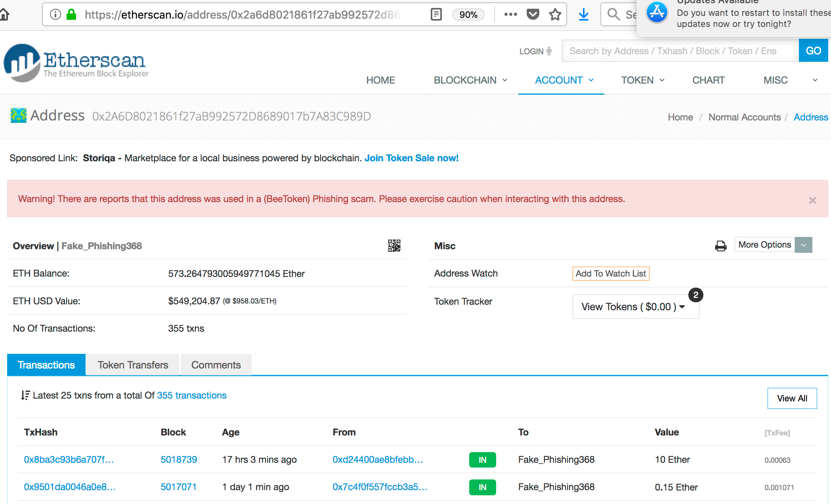Open transaction 0x9501da0046a0e8...

tap(70, 487)
